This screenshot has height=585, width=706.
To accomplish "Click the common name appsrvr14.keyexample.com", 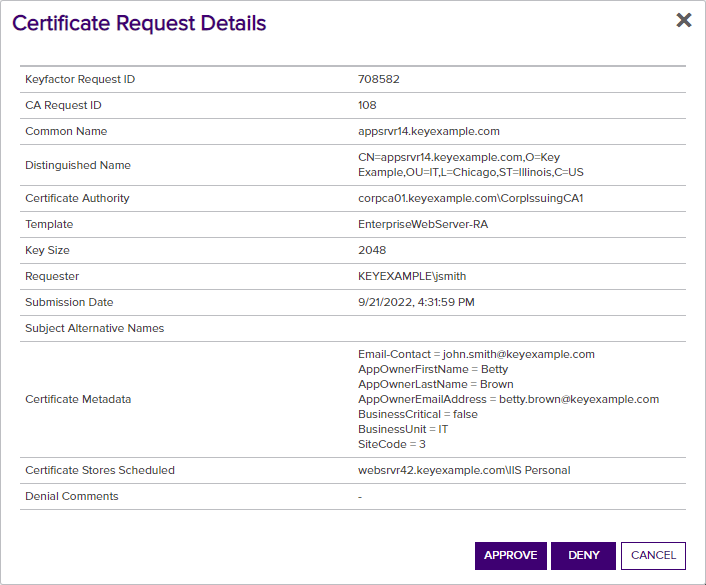I will coord(428,131).
